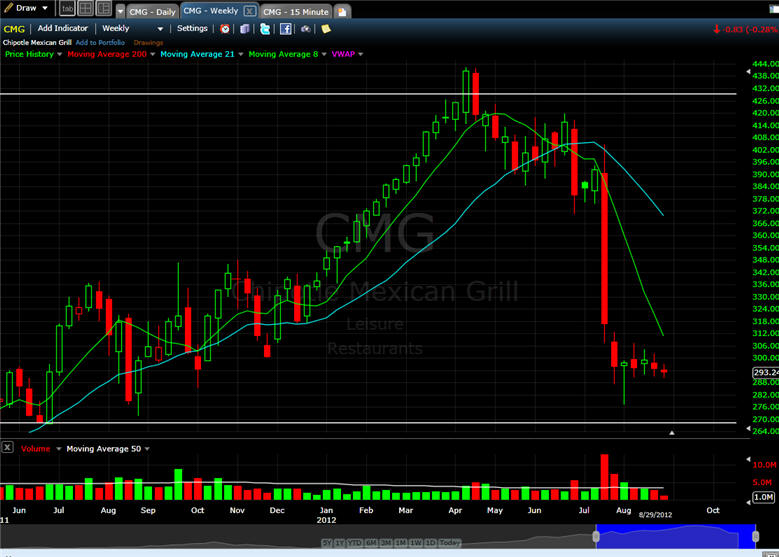This screenshot has height=557, width=779.
Task: Share the chart on Twitter
Action: [x=265, y=29]
